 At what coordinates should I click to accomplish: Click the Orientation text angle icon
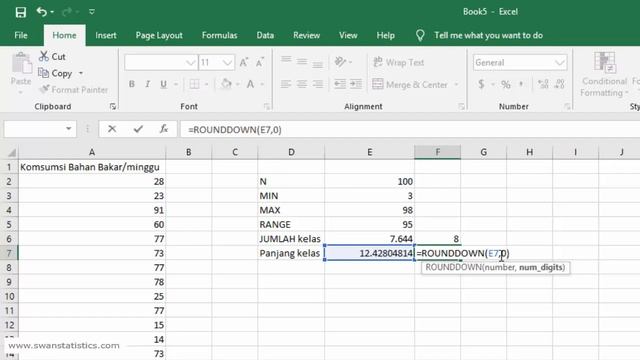pyautogui.click(x=340, y=62)
